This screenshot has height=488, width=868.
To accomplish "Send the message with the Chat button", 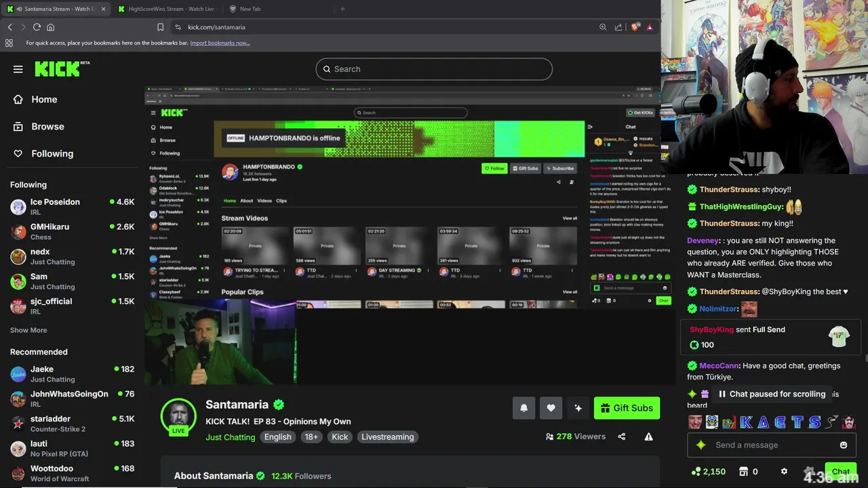I will [841, 472].
